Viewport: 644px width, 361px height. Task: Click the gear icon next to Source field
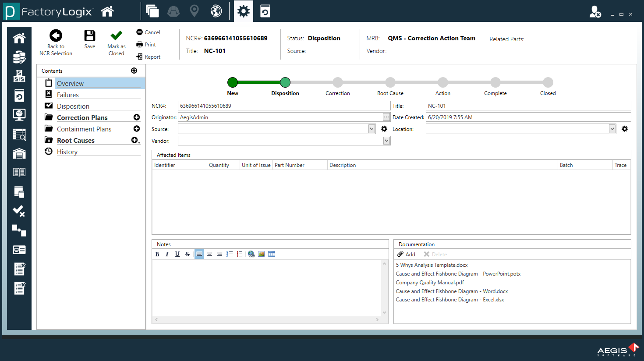point(384,129)
